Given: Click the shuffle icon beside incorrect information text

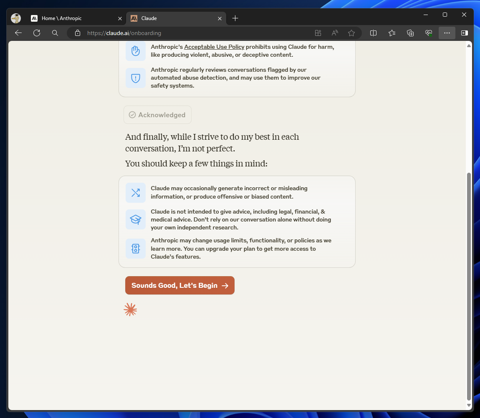Looking at the screenshot, I should 135,193.
